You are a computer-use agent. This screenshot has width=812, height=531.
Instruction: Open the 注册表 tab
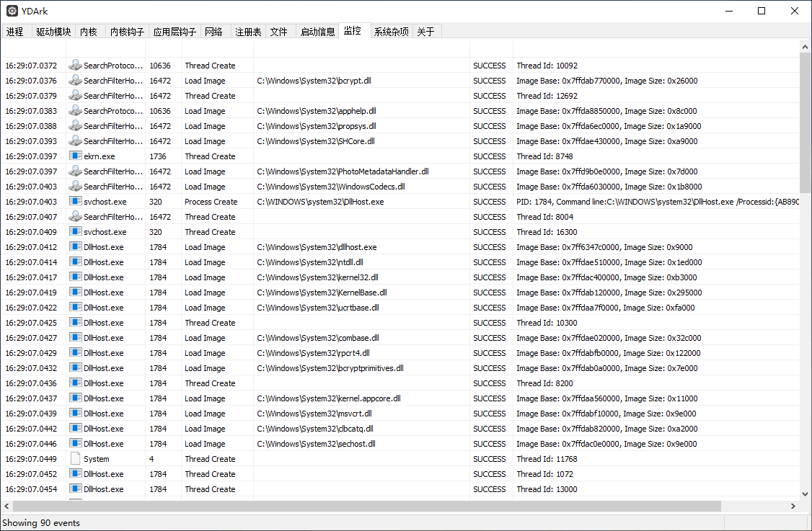tap(248, 32)
